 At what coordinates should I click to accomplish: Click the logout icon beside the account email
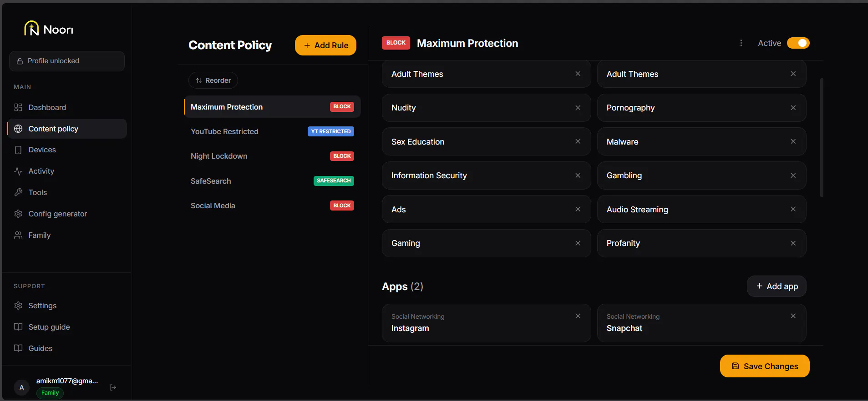(x=113, y=387)
